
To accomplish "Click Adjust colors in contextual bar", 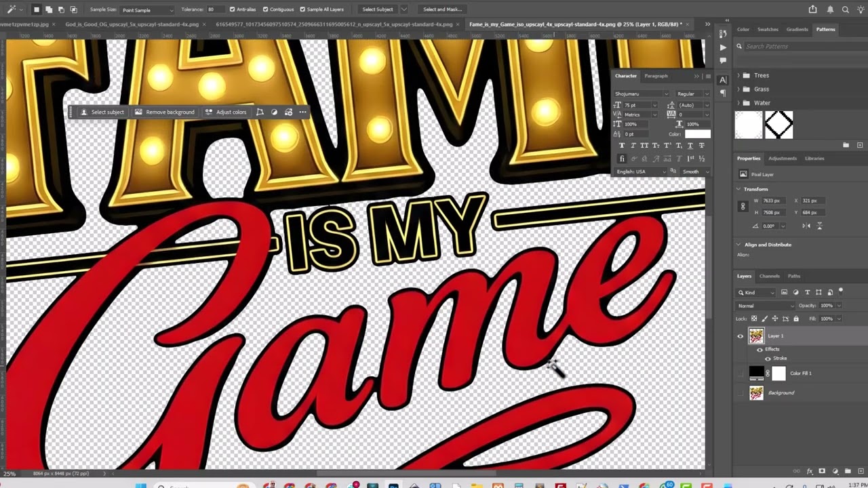I will pos(226,112).
